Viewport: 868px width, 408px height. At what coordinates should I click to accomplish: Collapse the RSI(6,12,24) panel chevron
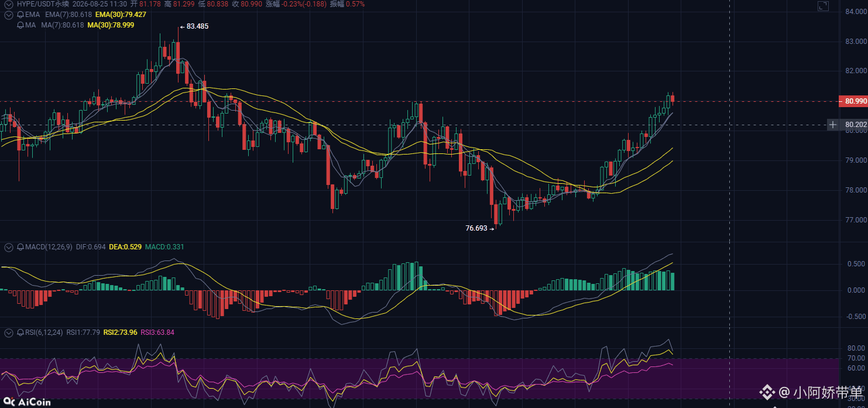(8, 332)
